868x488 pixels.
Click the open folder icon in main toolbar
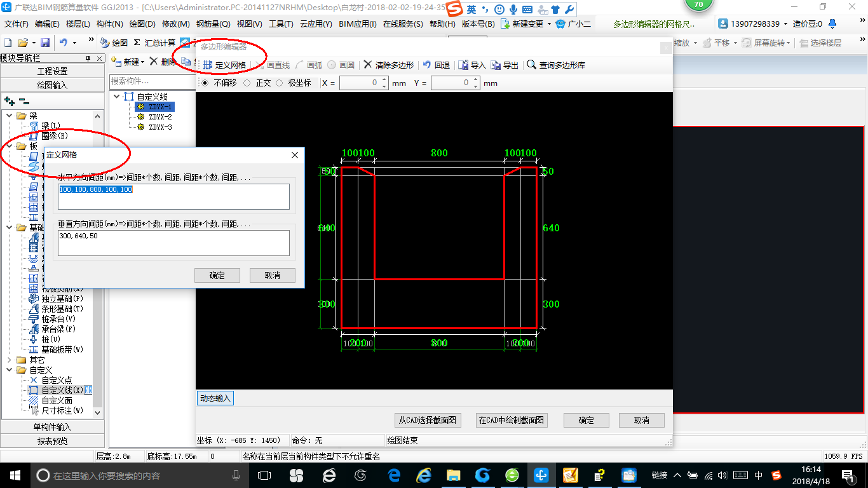click(22, 43)
